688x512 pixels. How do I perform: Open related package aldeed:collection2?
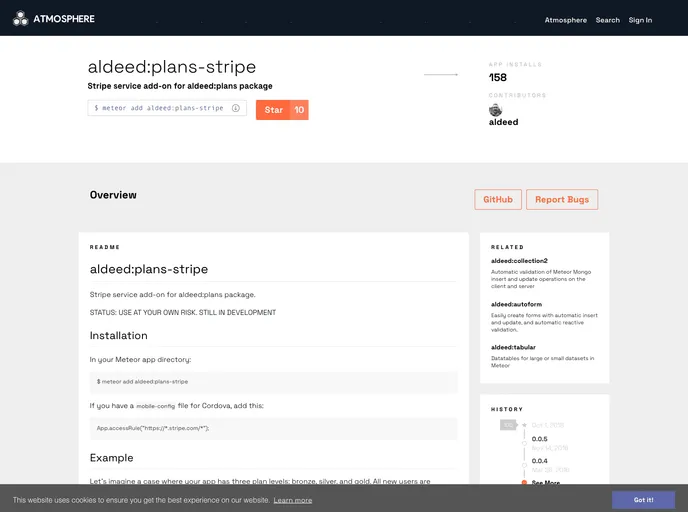519,261
